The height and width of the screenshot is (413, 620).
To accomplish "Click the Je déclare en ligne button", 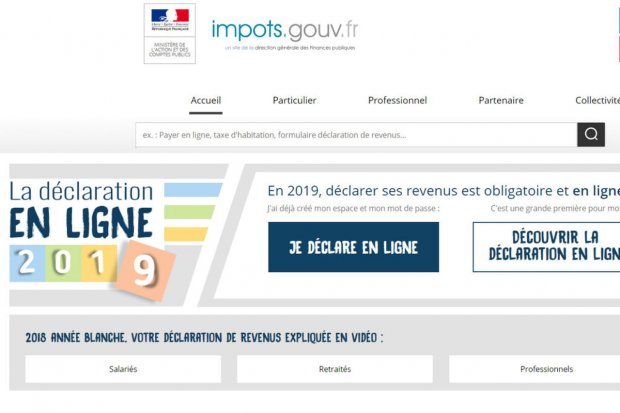I will (353, 247).
